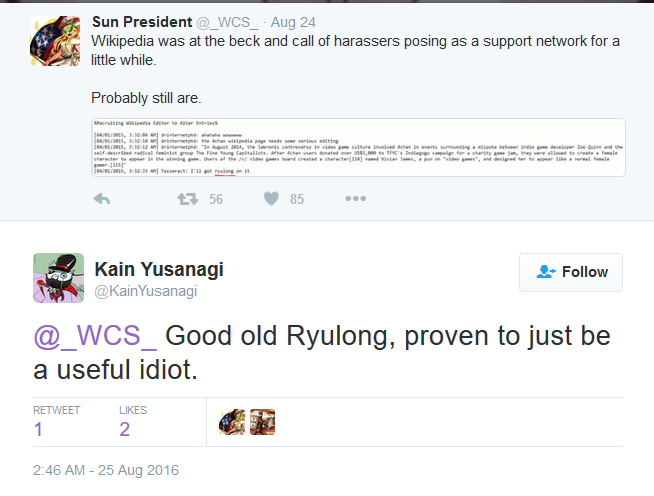Viewport: 654px width, 496px height.
Task: Retweet Sun President's tweet using the retweet icon
Action: [188, 199]
